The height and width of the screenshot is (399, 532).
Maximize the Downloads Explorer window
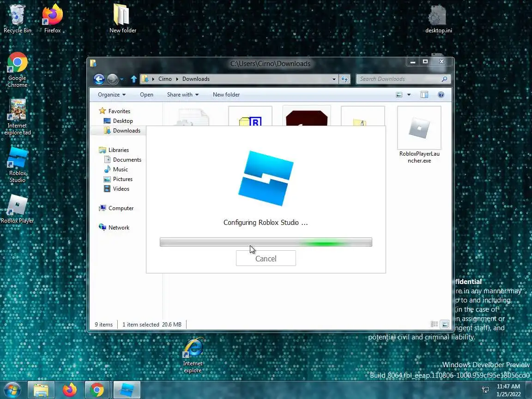(425, 61)
